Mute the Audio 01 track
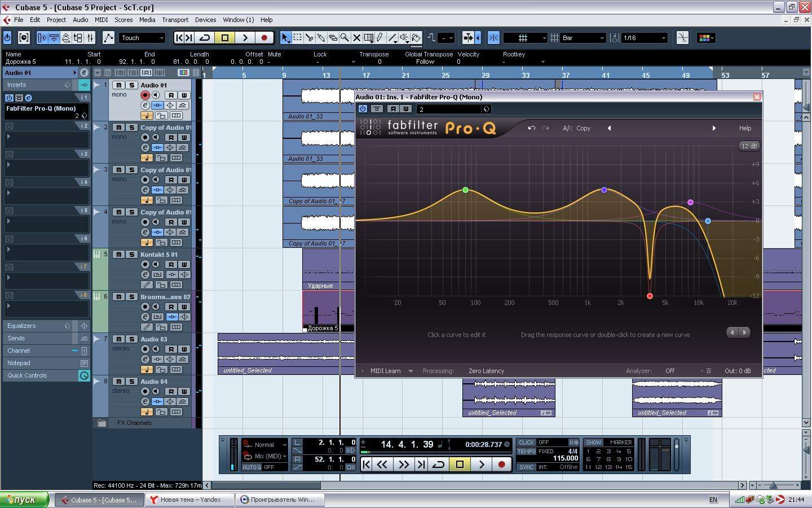This screenshot has height=508, width=812. pyautogui.click(x=119, y=85)
